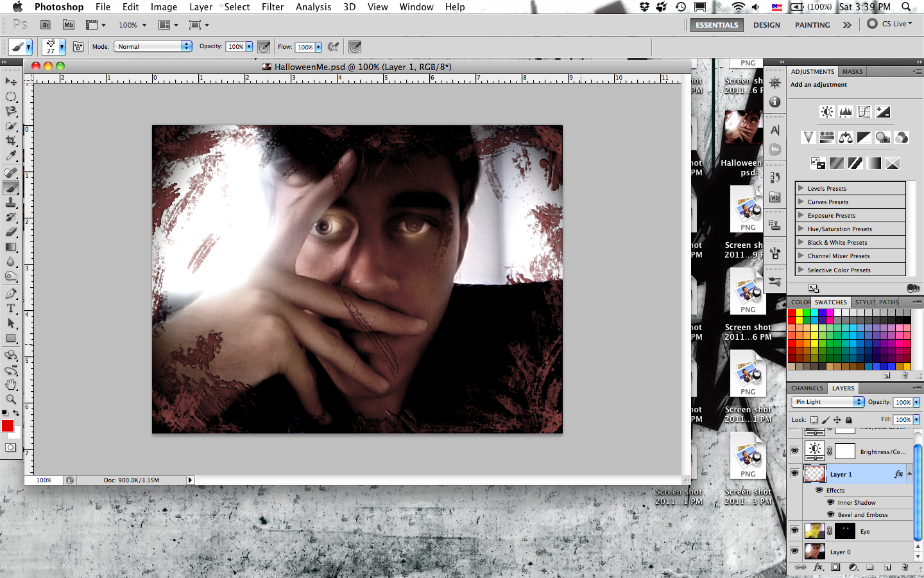This screenshot has width=924, height=578.
Task: Open the layer Opacity slider arrow
Action: pyautogui.click(x=916, y=402)
